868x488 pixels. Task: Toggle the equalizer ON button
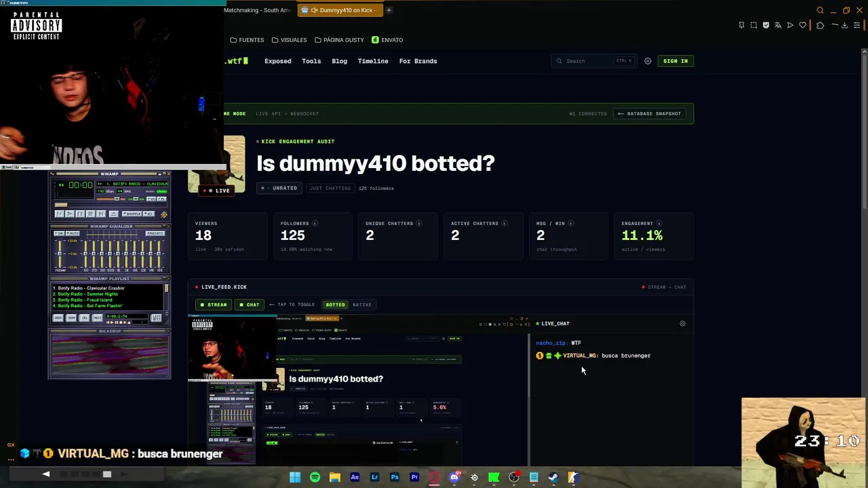59,233
